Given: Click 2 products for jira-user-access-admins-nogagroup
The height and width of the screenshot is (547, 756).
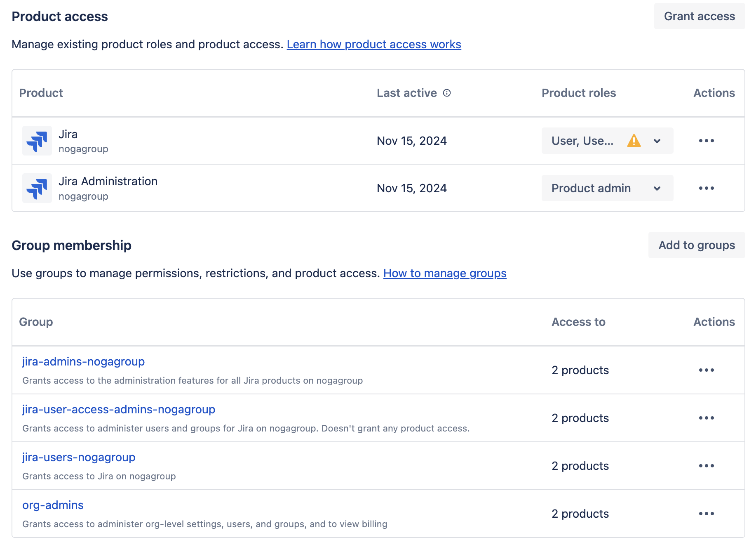Looking at the screenshot, I should click(x=580, y=418).
